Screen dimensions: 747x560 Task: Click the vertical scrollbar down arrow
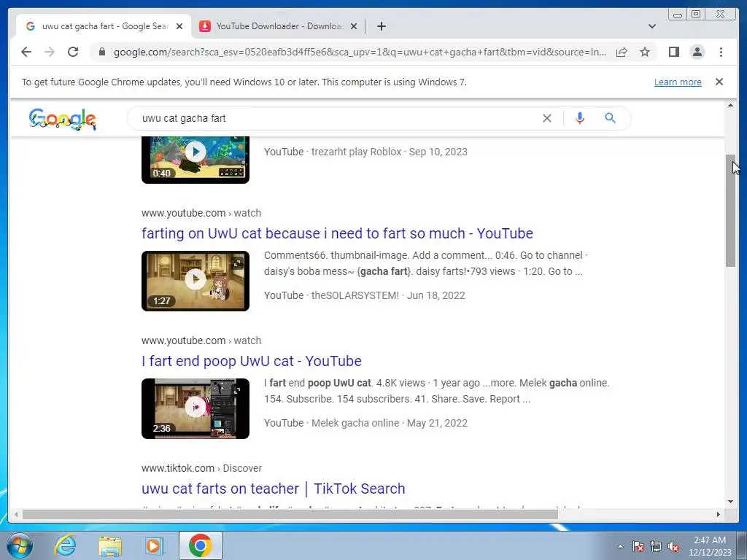pyautogui.click(x=730, y=502)
